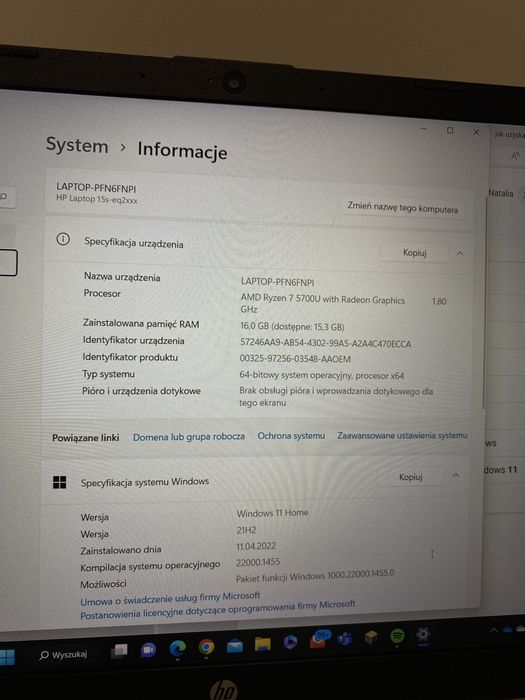Screen dimensions: 525x700
Task: Select the 21H2 version value
Action: 246,530
